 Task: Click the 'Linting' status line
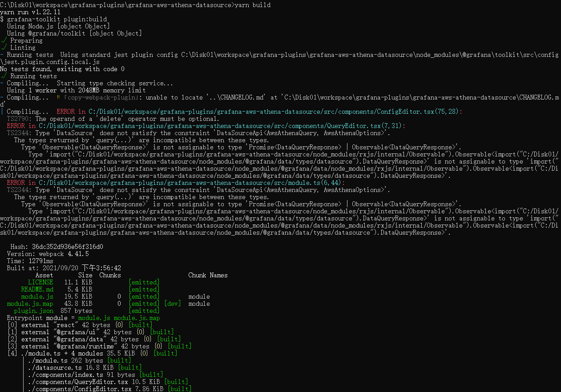[x=19, y=48]
